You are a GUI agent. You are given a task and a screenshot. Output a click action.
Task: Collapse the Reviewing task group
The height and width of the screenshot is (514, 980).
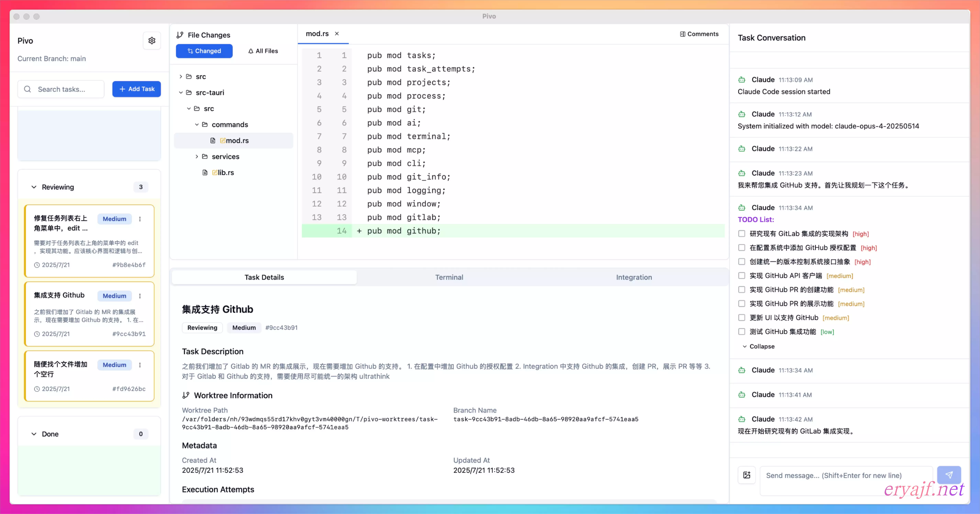(x=34, y=187)
